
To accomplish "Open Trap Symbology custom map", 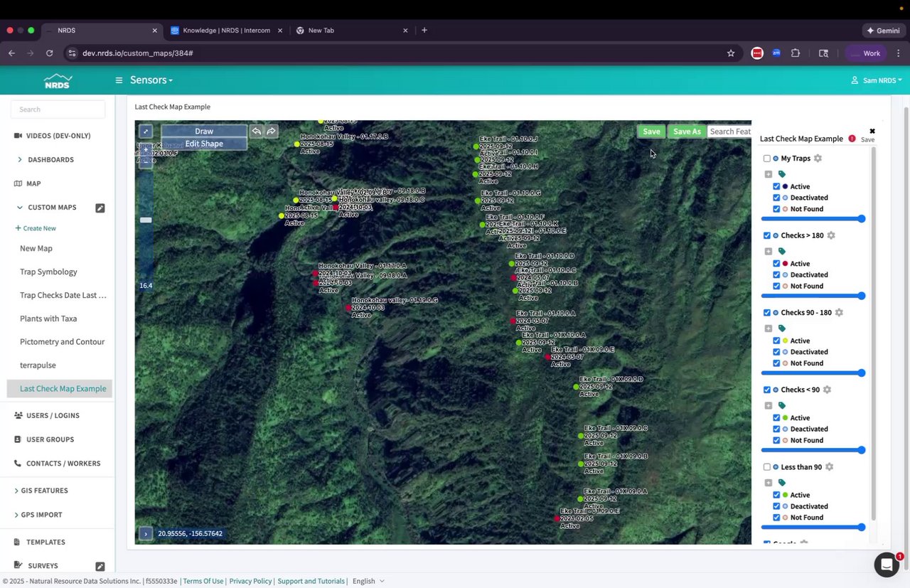I will (x=48, y=272).
